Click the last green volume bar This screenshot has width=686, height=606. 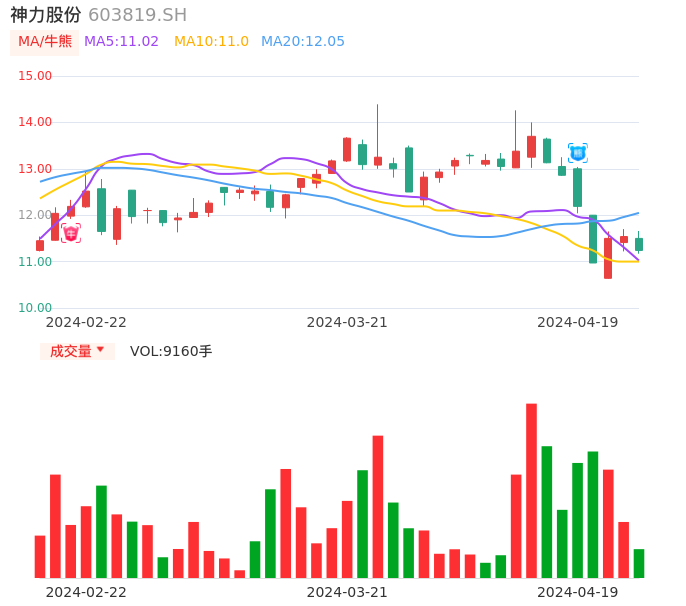click(x=639, y=563)
